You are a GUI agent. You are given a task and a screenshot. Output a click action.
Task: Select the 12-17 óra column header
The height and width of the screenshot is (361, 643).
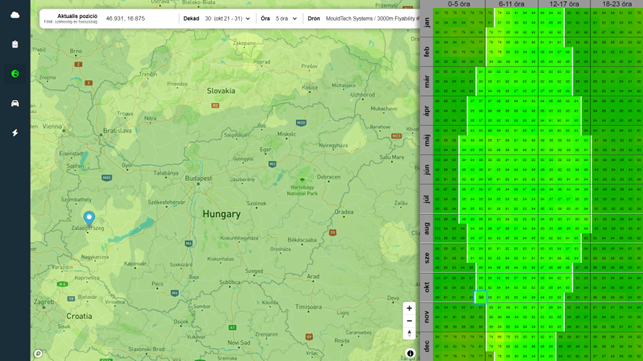[564, 4]
